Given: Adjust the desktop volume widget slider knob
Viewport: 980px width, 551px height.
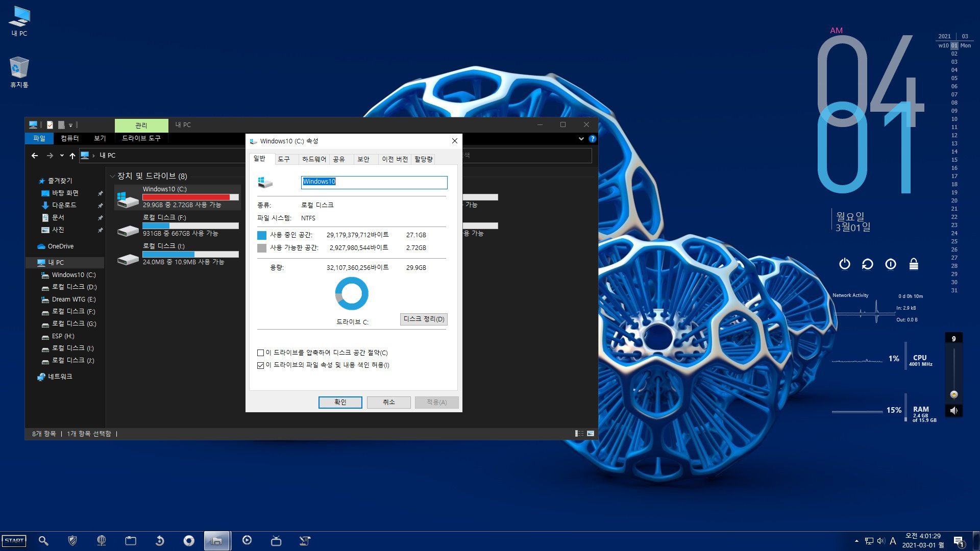Looking at the screenshot, I should tap(953, 394).
